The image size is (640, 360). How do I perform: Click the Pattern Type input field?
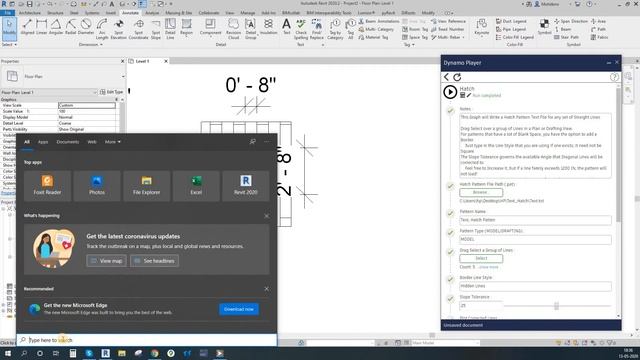[x=535, y=240]
